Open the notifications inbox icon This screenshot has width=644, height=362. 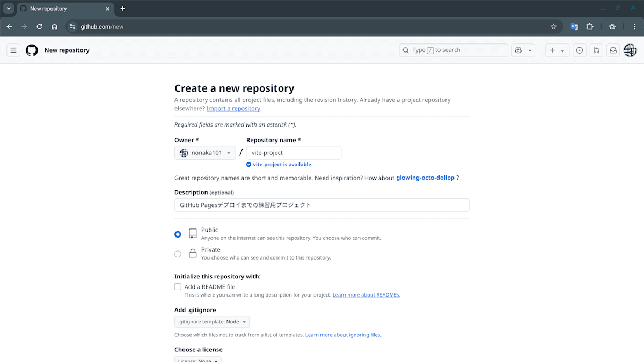pos(613,50)
